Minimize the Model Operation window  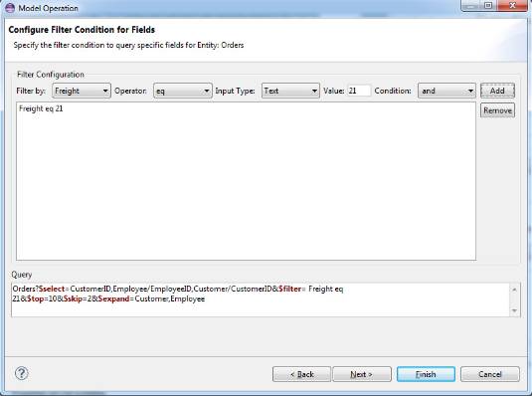[470, 5]
